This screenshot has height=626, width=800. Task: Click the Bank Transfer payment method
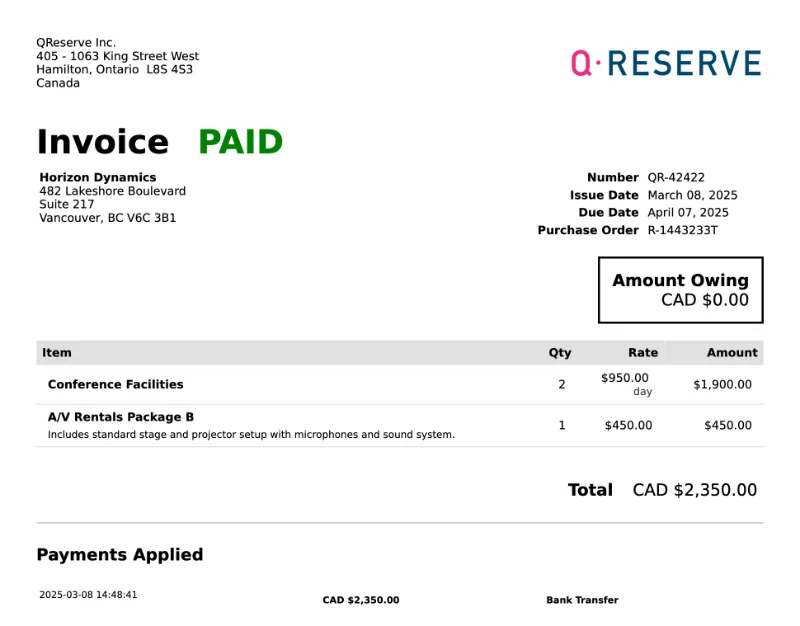[582, 600]
